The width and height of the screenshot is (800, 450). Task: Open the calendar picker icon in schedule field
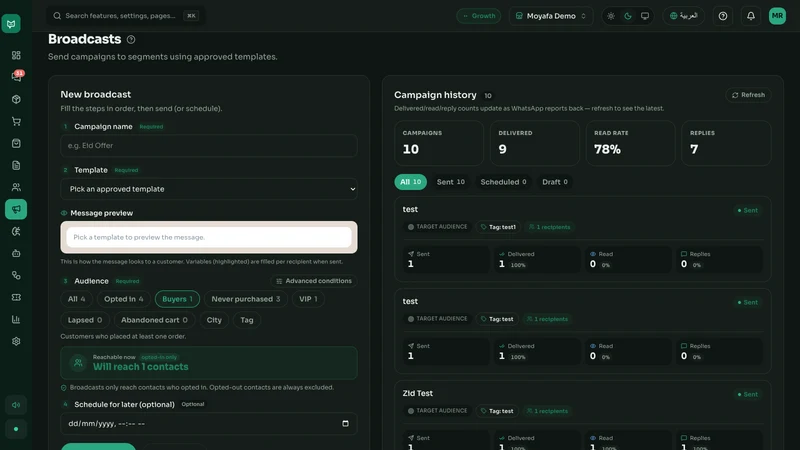pyautogui.click(x=345, y=423)
